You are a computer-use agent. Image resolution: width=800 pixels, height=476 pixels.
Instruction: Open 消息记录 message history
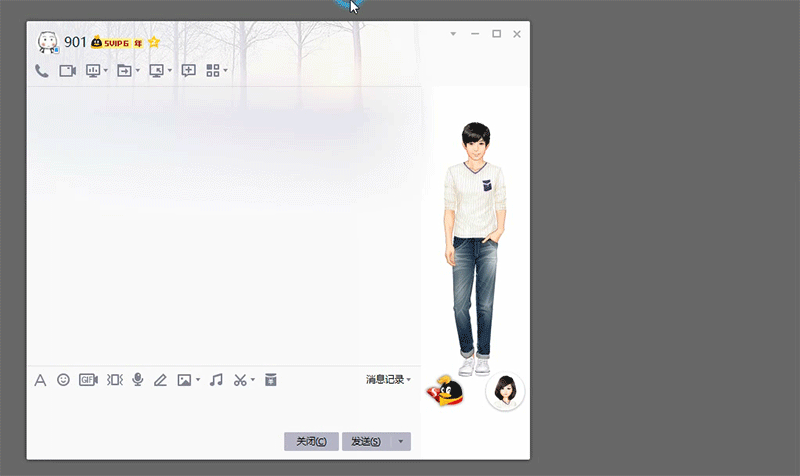(x=388, y=380)
